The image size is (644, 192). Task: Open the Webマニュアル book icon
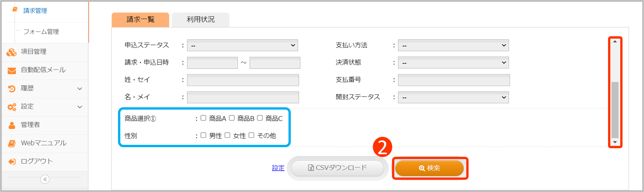(11, 143)
